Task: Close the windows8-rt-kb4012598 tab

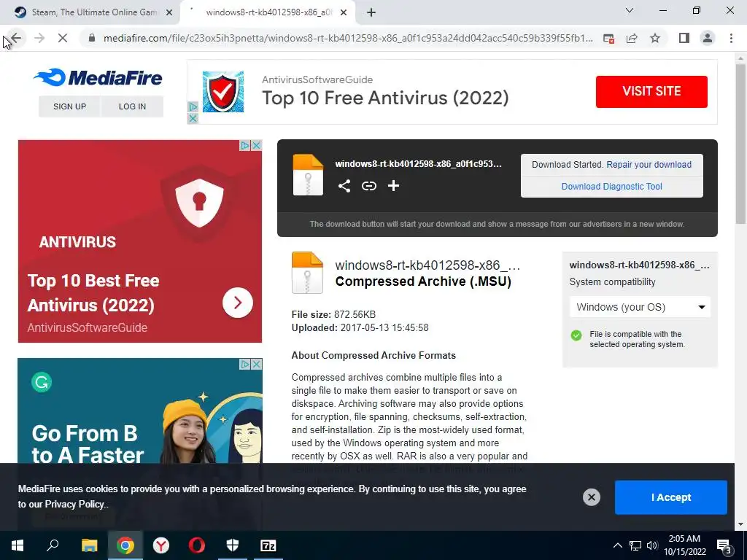Action: (344, 13)
